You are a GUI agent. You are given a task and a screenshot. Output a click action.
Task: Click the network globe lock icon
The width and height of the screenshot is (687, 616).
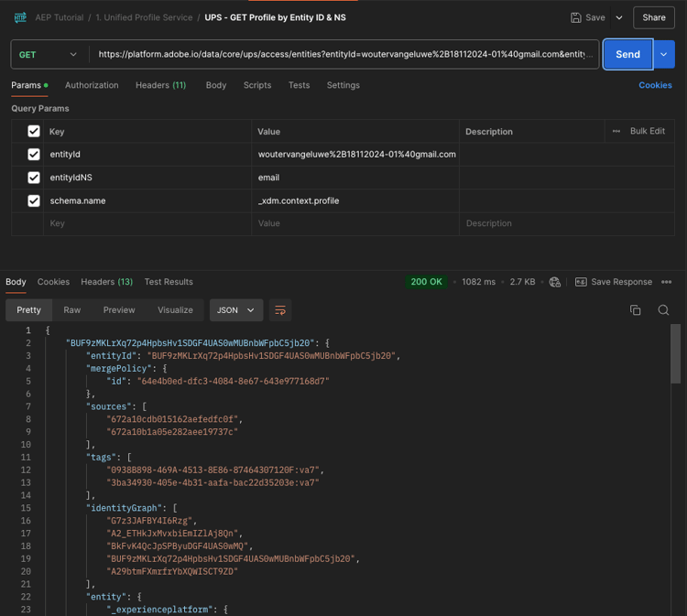coord(555,282)
